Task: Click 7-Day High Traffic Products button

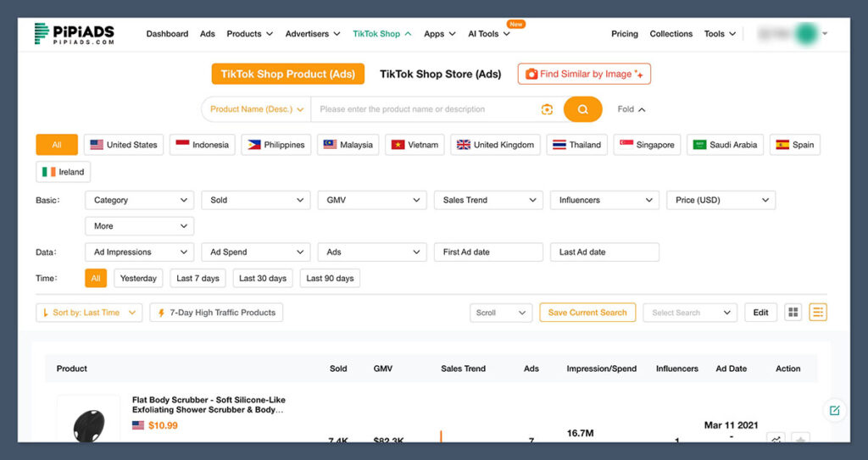Action: click(216, 313)
